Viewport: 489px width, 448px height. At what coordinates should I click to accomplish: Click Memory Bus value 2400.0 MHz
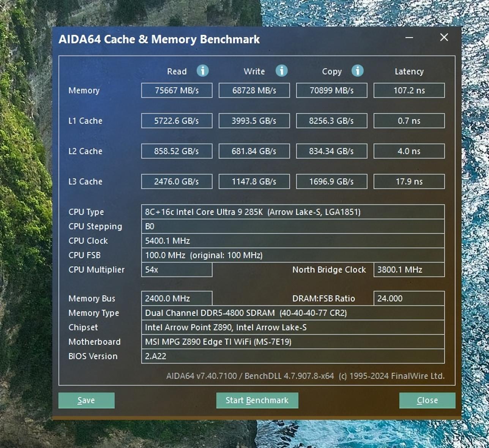[177, 298]
